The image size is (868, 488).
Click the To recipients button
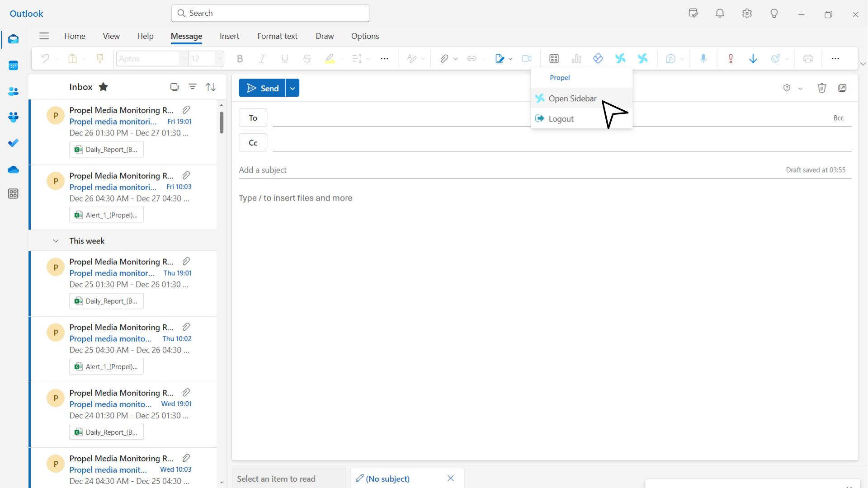tap(253, 118)
